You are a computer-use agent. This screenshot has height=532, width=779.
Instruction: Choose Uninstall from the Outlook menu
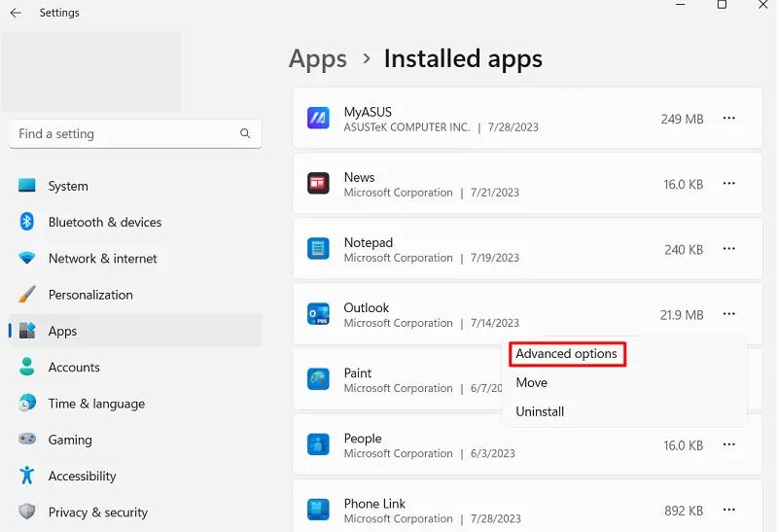(x=540, y=411)
